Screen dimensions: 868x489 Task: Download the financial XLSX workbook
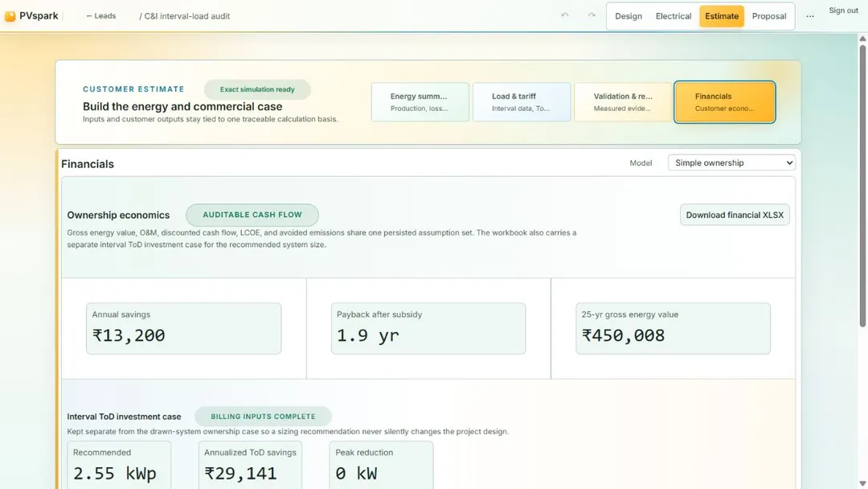[x=735, y=215]
